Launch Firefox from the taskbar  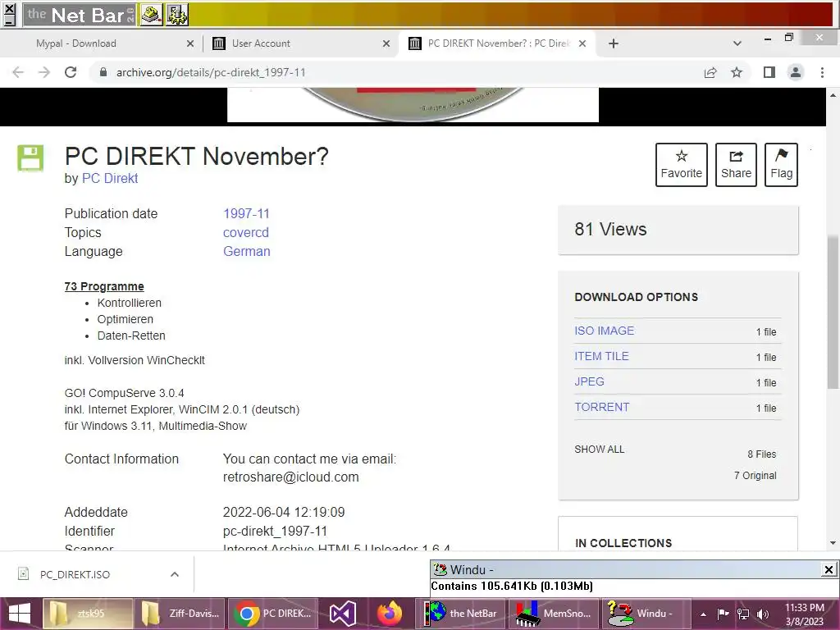tap(390, 614)
